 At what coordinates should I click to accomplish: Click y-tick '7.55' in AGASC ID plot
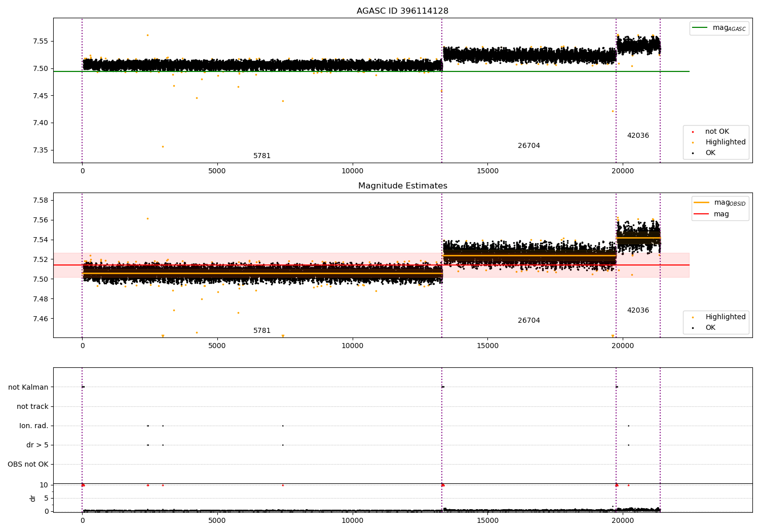click(x=41, y=42)
